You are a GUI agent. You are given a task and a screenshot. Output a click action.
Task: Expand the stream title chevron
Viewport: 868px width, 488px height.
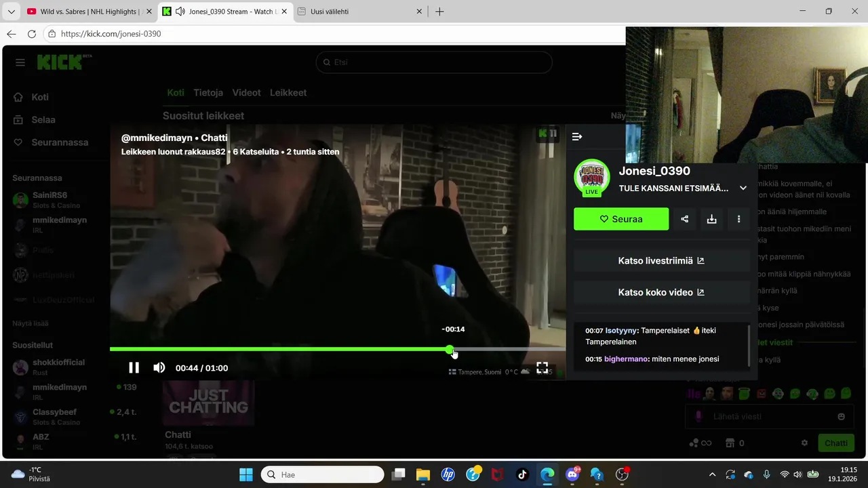tap(743, 188)
